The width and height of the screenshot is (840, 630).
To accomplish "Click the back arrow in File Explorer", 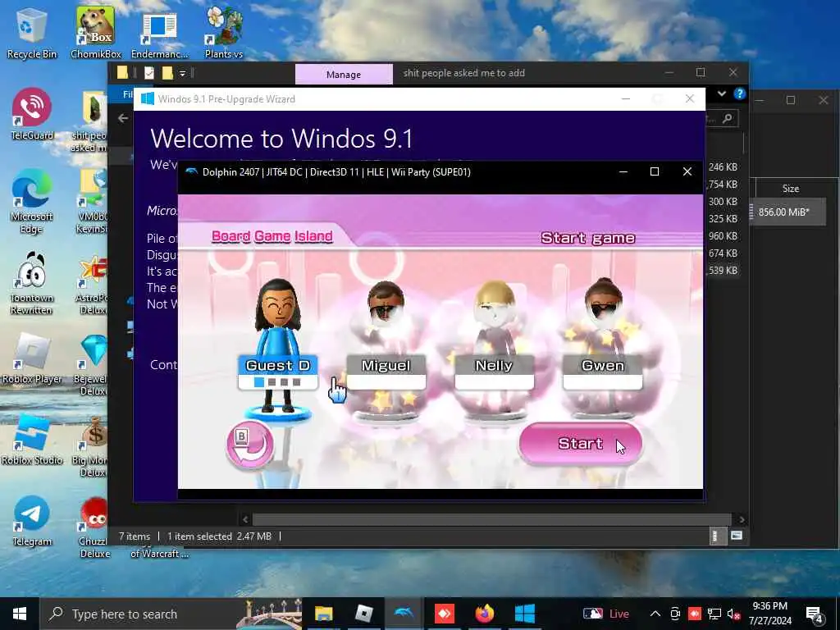I will 123,118.
